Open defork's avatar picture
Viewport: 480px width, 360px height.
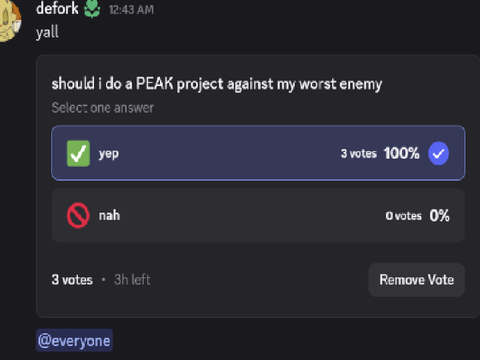(x=10, y=20)
